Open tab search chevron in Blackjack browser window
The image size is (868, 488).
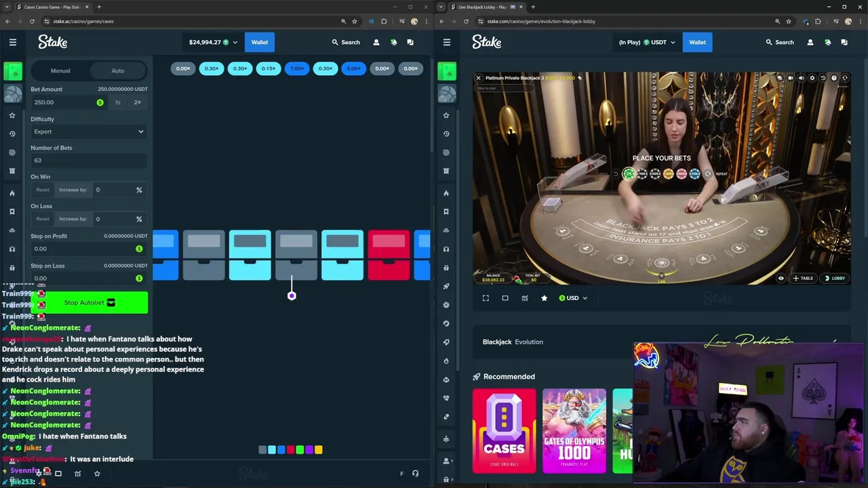pos(441,7)
